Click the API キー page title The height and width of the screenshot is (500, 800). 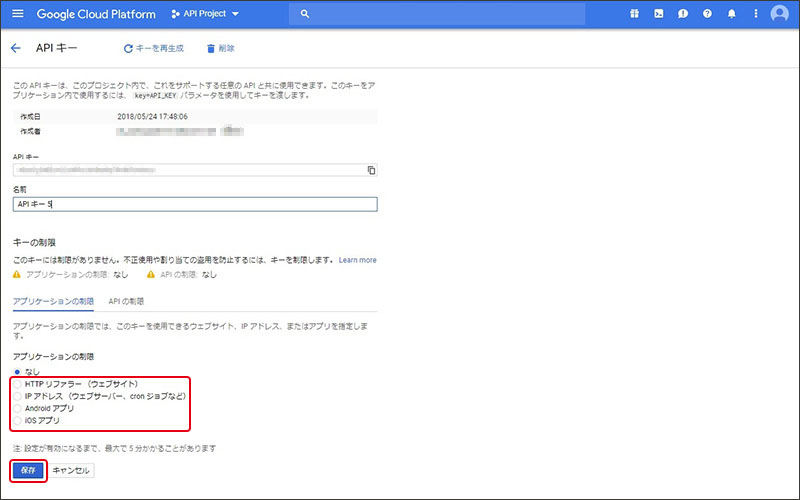57,48
